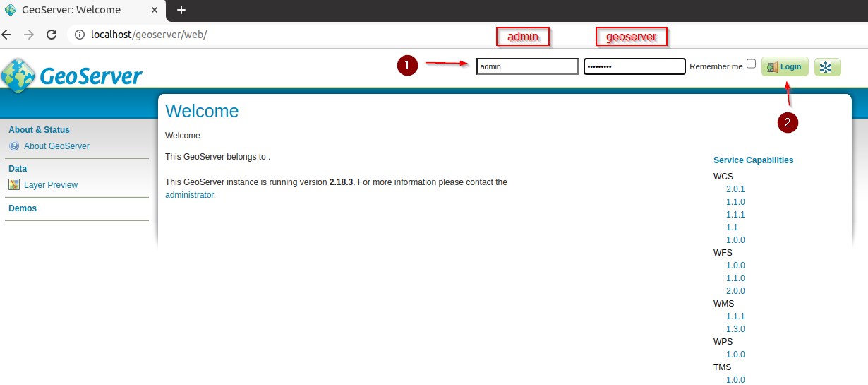The image size is (868, 385).
Task: Open WFS 2.0.0 capabilities link
Action: coord(735,291)
